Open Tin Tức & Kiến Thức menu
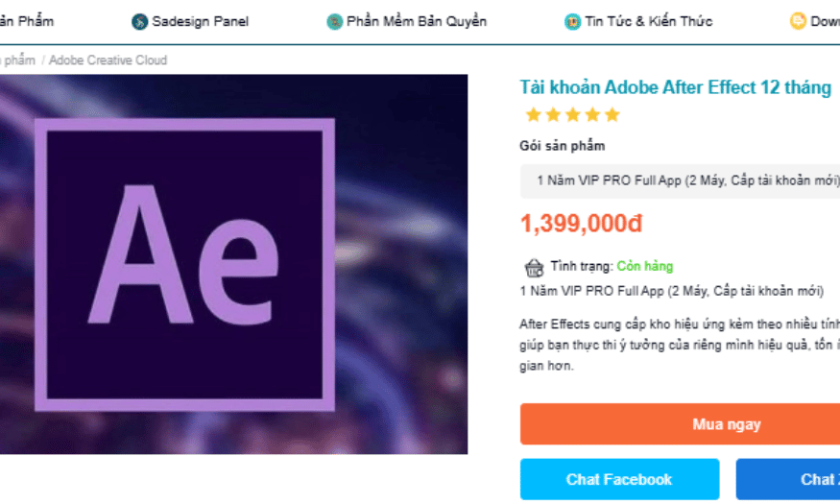 pos(648,21)
